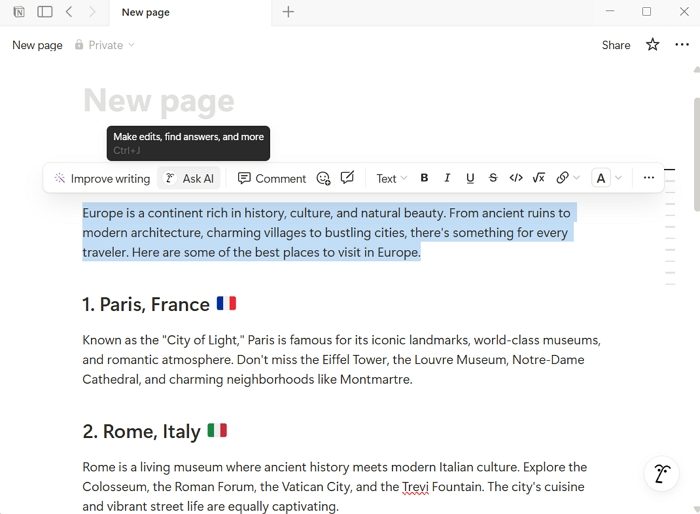Screen dimensions: 700x514
Task: Toggle underline formatting
Action: 470,179
